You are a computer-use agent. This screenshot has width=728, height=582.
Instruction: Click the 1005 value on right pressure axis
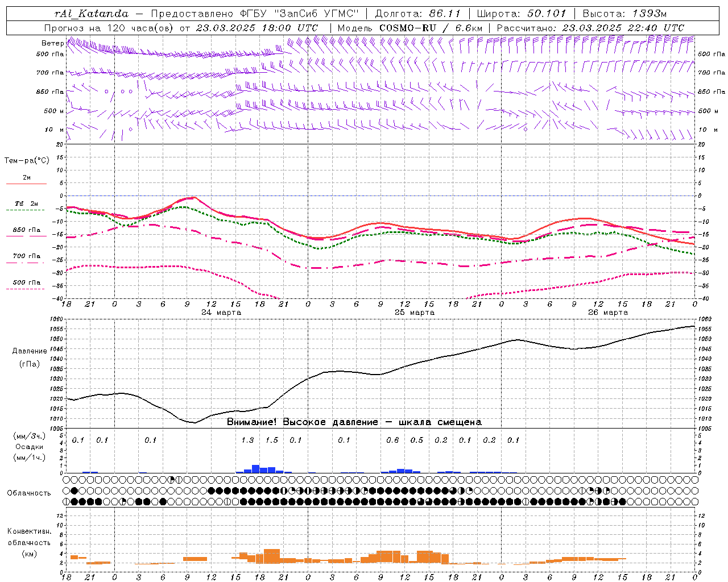pos(705,429)
